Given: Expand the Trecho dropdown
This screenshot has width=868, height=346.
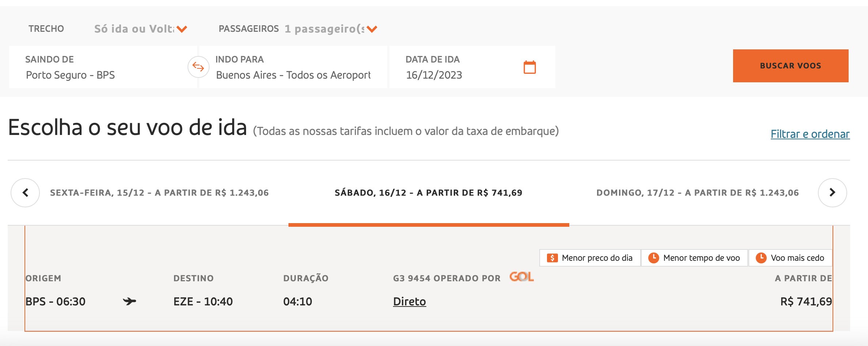Looking at the screenshot, I should click(141, 29).
